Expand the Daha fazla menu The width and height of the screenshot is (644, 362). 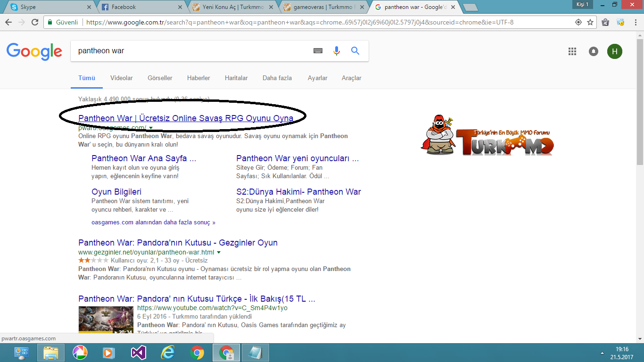tap(277, 78)
